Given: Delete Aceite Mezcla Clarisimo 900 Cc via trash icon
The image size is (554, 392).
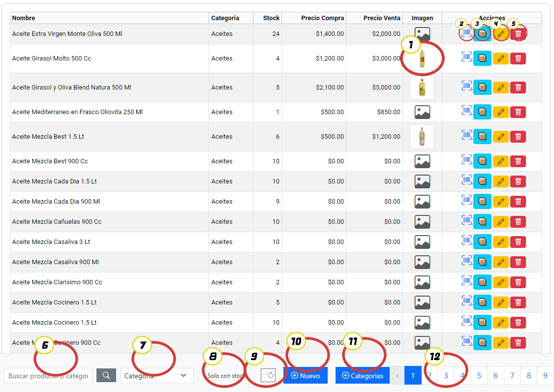Looking at the screenshot, I should click(x=518, y=282).
